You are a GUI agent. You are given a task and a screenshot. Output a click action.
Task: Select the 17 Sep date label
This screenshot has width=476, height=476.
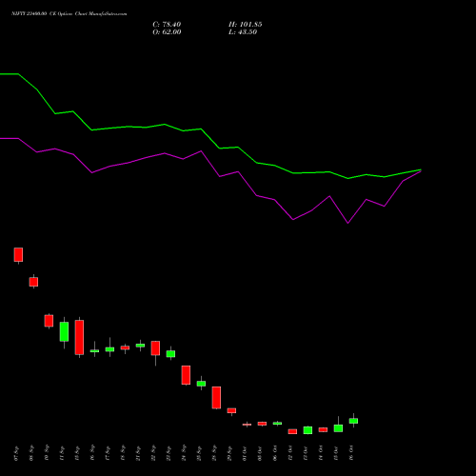[108, 453]
